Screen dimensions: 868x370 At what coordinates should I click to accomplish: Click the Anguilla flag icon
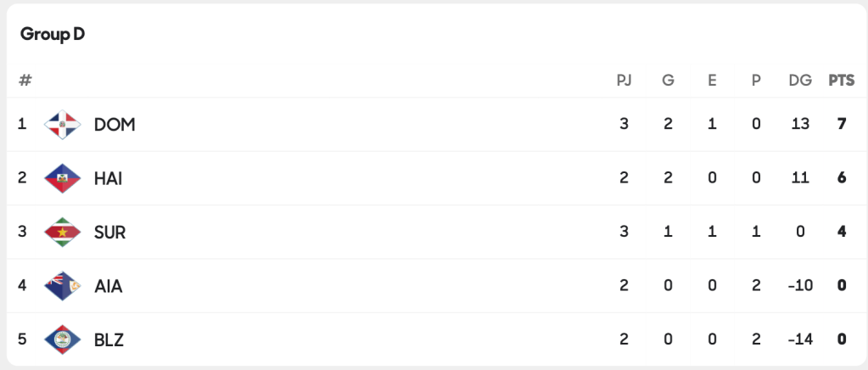(62, 285)
